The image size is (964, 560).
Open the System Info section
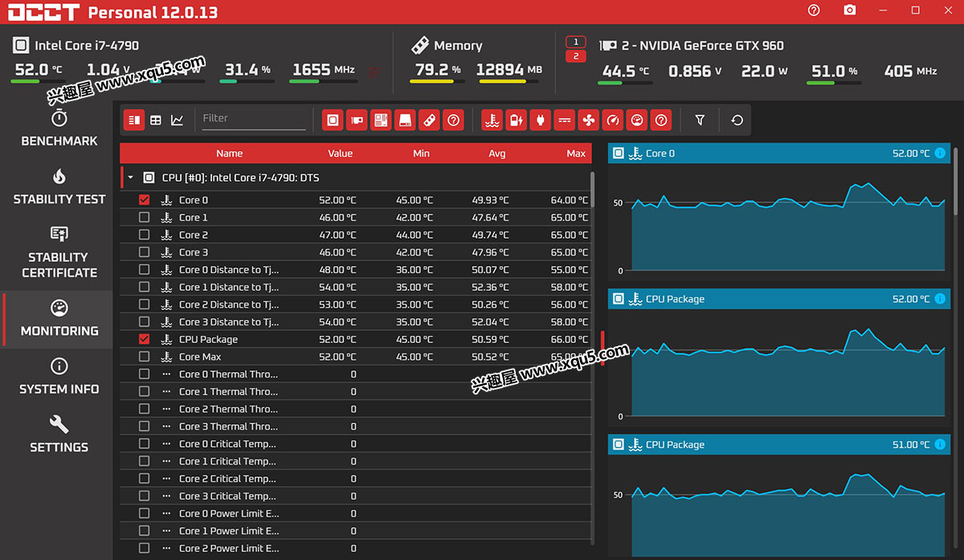point(59,378)
